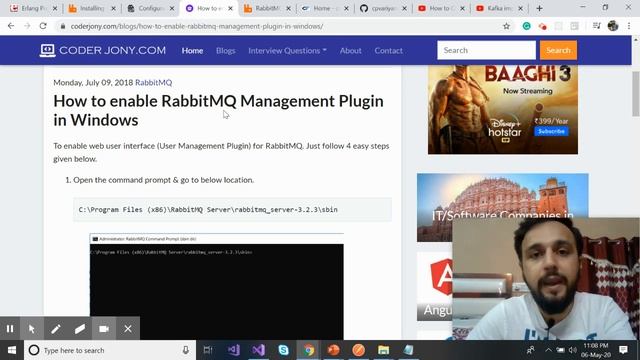Toggle the webcam camera in recorder toolbar
Screen dimensions: 640x360
click(104, 329)
